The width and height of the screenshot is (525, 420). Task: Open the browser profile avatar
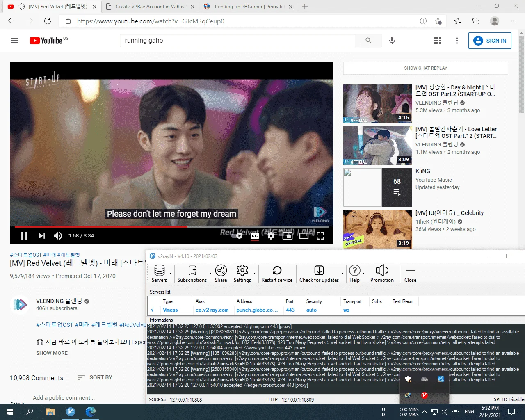[495, 21]
